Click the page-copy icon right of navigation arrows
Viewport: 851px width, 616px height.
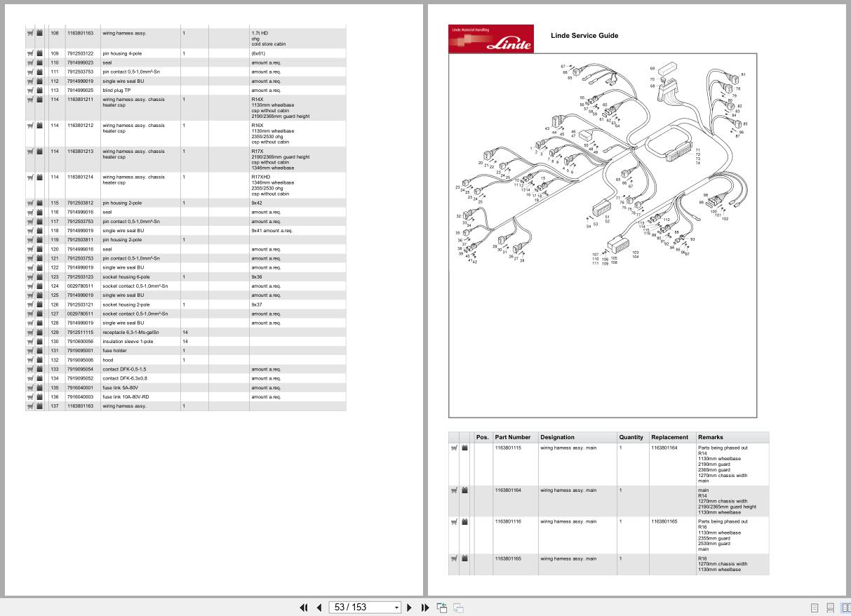[442, 606]
